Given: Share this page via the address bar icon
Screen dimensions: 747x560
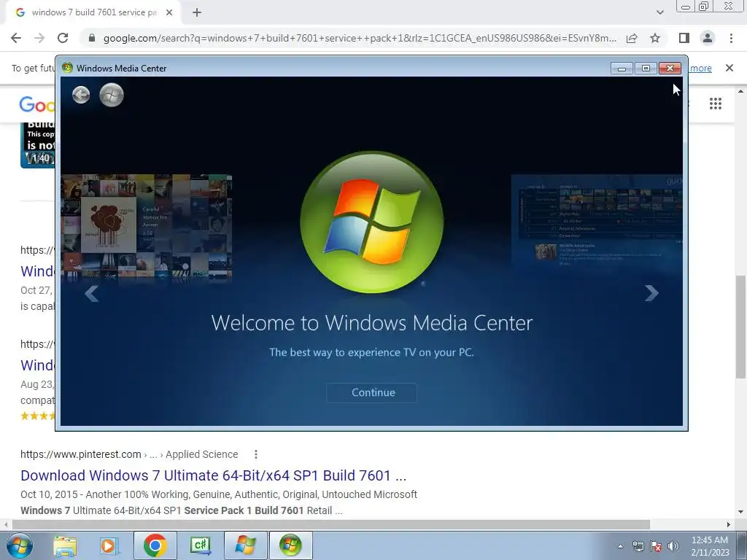Looking at the screenshot, I should 632,38.
